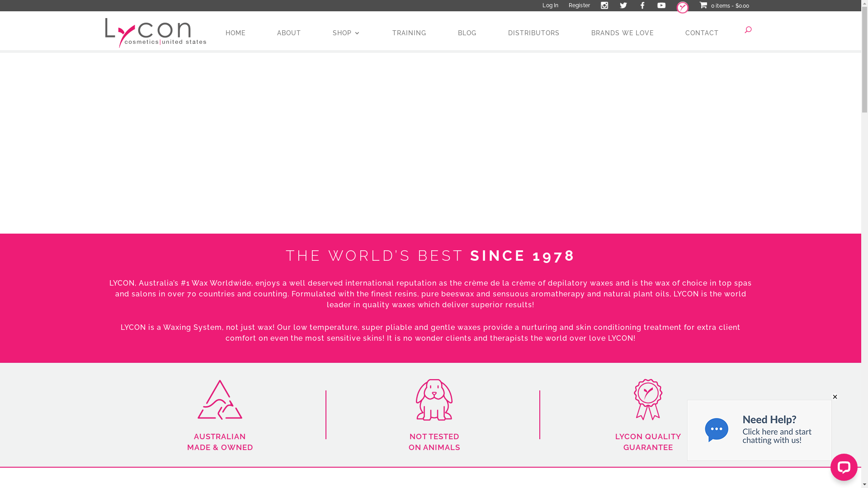868x488 pixels.
Task: Open the live chat bubble button
Action: pos(844,467)
